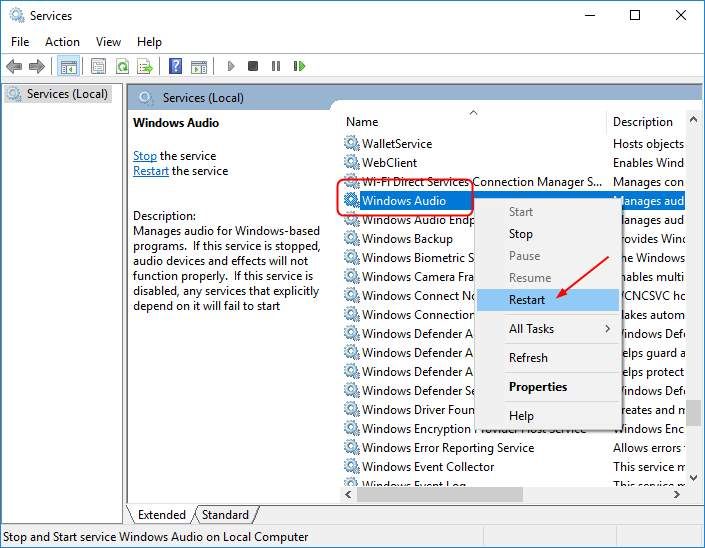Screen dimensions: 705x548
Task: Open the Help menu in menu bar
Action: [x=149, y=42]
